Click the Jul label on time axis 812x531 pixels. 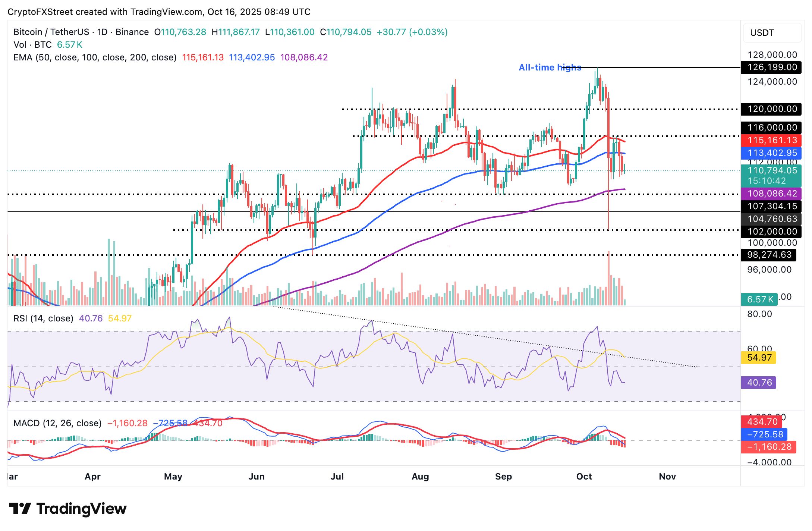pos(337,477)
